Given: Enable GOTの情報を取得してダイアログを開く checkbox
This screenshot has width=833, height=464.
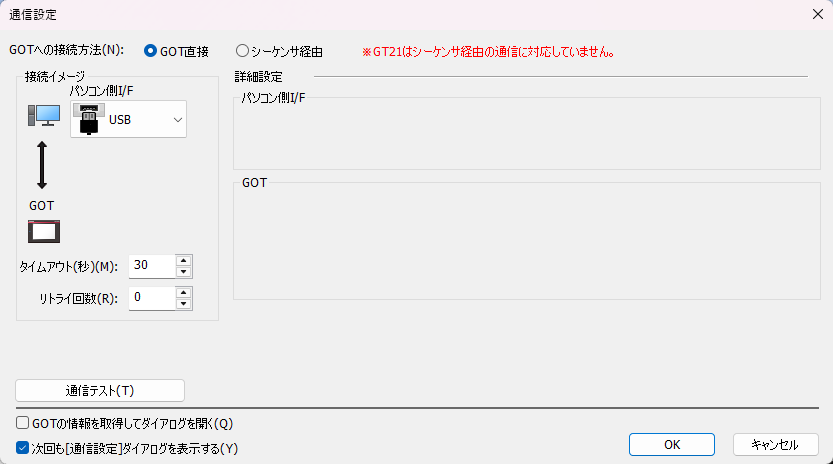Looking at the screenshot, I should [x=23, y=423].
